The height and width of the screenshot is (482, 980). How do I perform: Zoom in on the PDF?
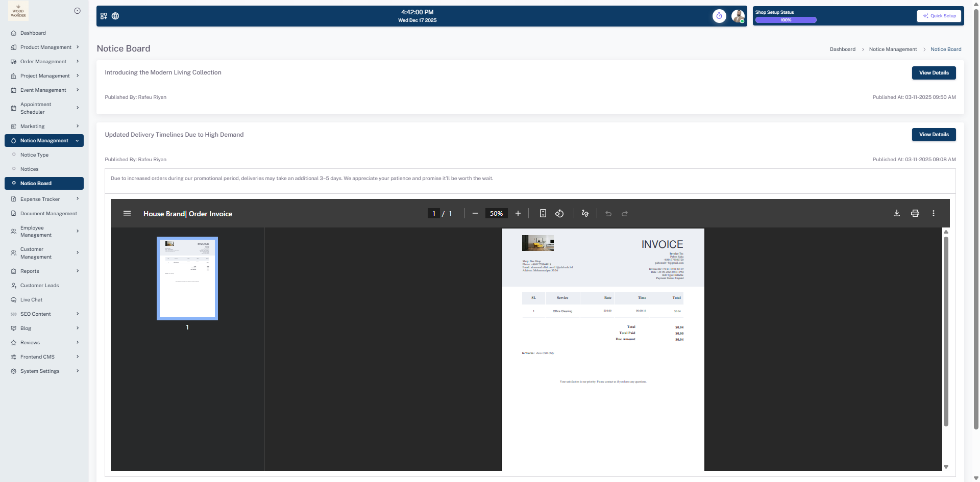tap(518, 213)
